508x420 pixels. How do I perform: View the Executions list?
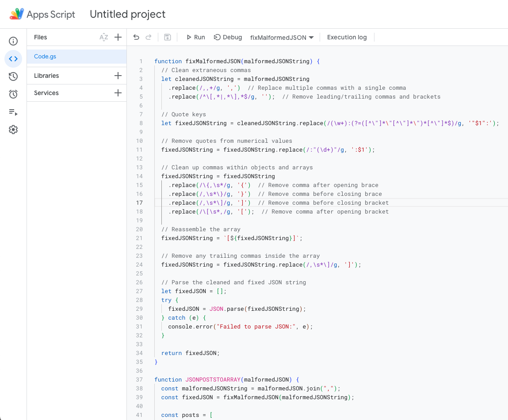coord(13,111)
